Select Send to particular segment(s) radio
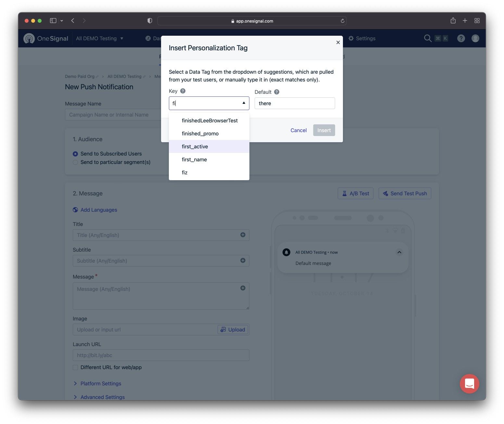The height and width of the screenshot is (424, 504). [75, 162]
